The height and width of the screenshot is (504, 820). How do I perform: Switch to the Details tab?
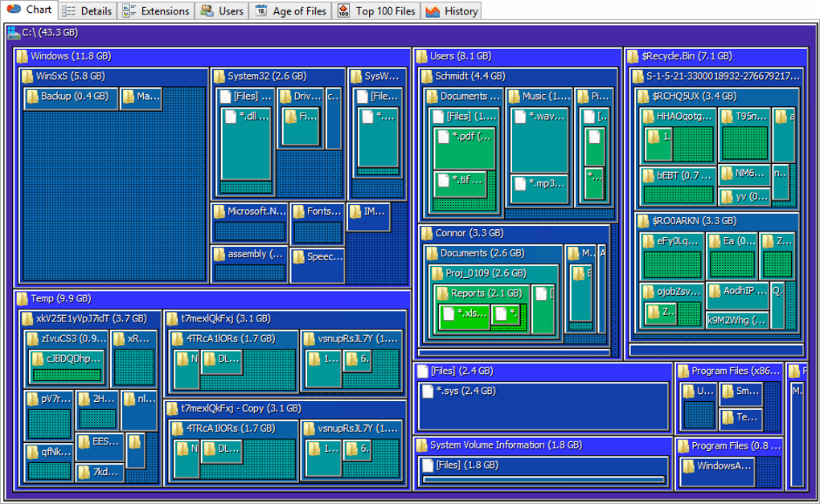[87, 11]
